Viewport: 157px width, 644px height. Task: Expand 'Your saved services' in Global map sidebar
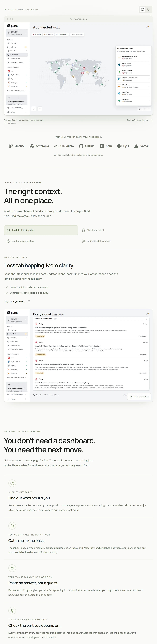(x=17, y=33)
